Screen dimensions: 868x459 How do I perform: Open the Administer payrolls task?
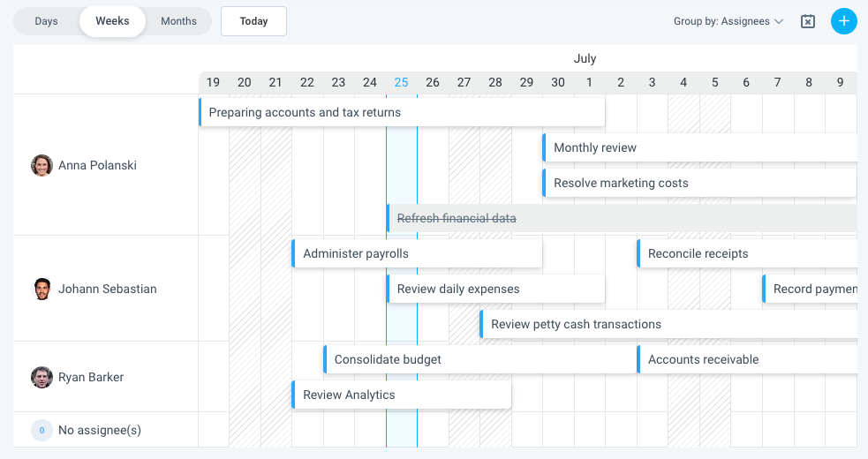[x=417, y=253]
